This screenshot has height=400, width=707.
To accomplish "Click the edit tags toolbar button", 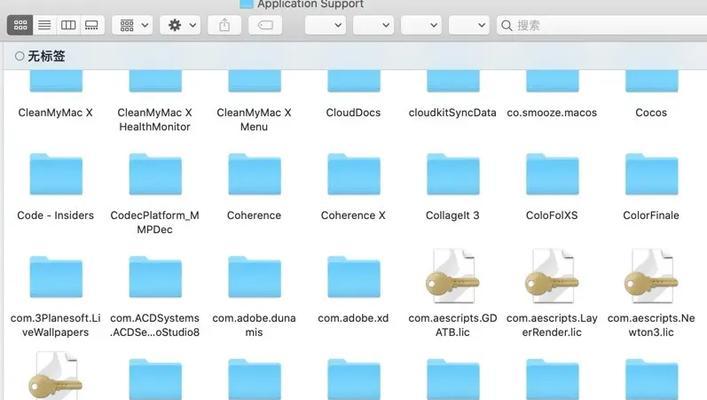I will tap(265, 25).
